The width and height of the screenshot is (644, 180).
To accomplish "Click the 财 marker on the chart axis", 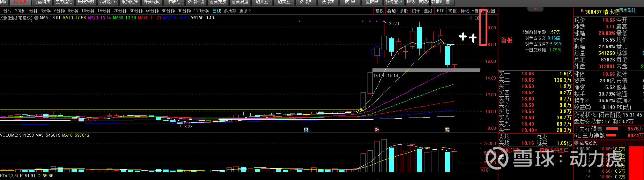I will click(306, 130).
